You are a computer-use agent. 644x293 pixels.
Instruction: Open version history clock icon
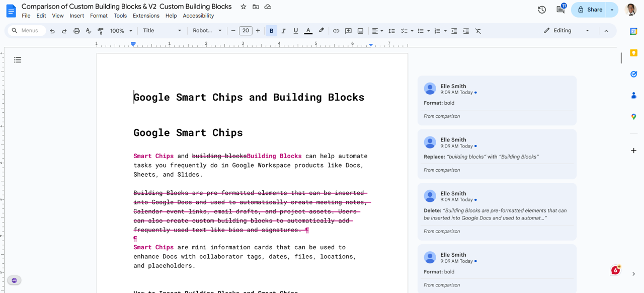click(x=542, y=10)
